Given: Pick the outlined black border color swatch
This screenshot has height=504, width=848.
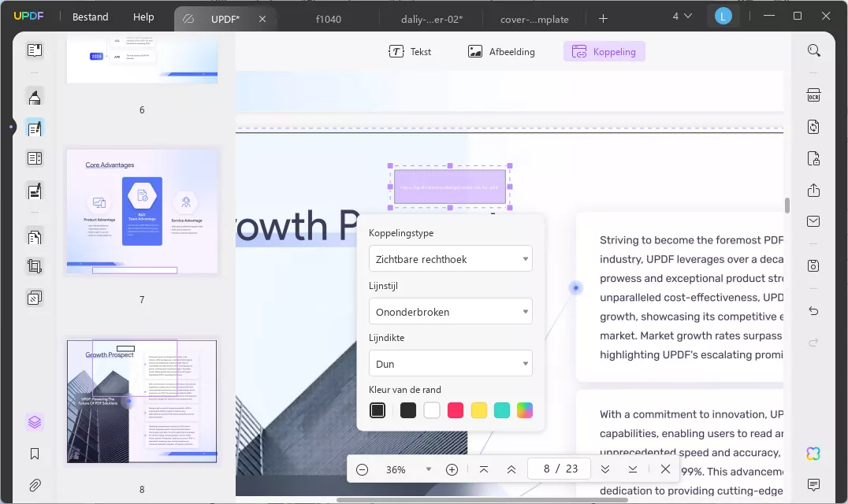Looking at the screenshot, I should (x=378, y=410).
